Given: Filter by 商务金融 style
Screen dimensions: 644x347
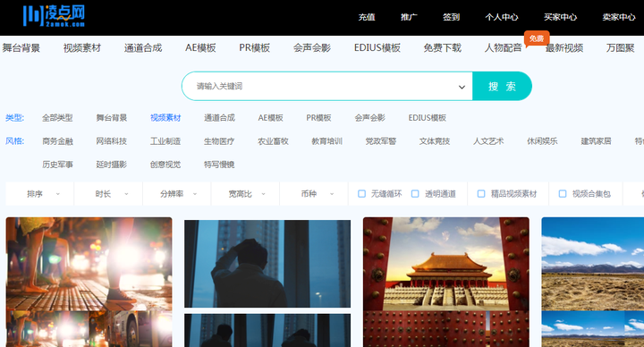Looking at the screenshot, I should (x=57, y=141).
